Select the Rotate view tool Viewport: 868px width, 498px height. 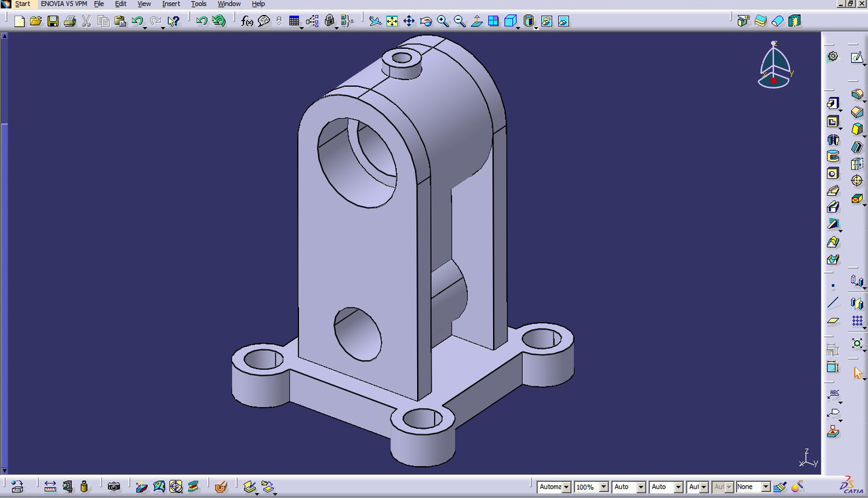tap(426, 21)
